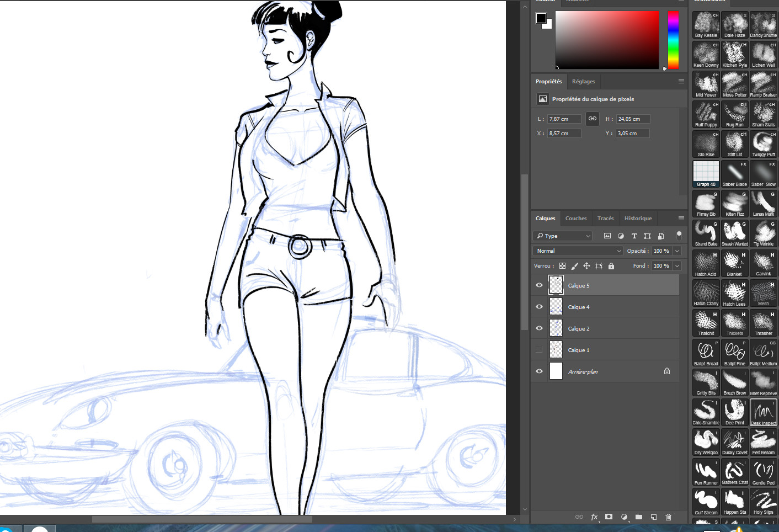Show the Calque 1 layer
This screenshot has width=779, height=532.
coord(539,350)
